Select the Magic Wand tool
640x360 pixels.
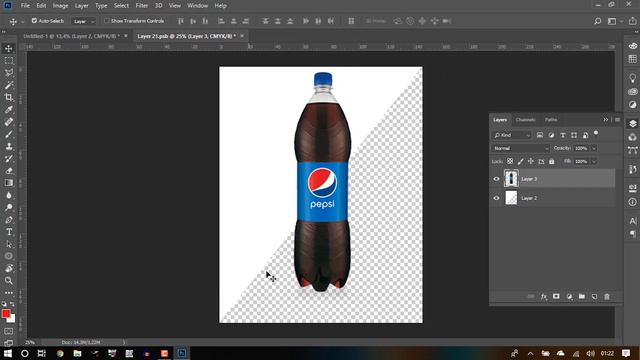point(9,85)
